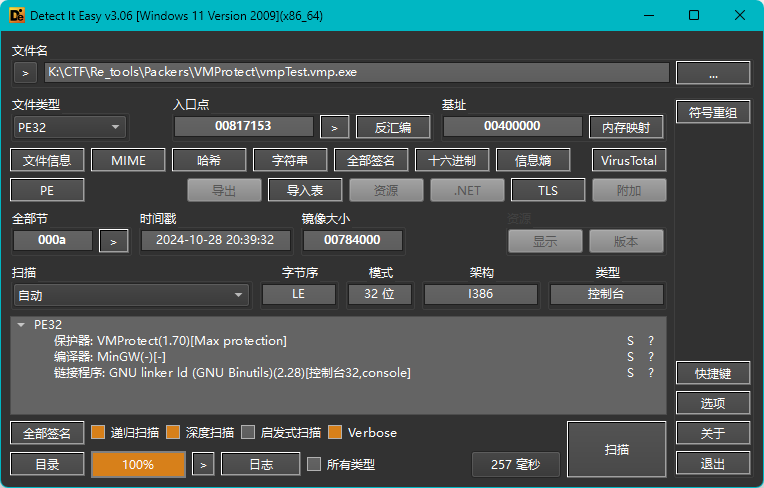Click the 100% progress bar

[138, 464]
